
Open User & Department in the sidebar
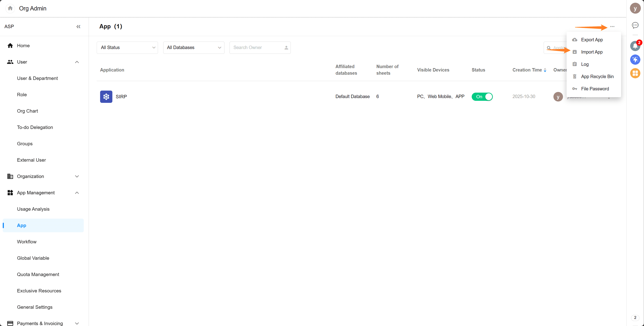click(x=37, y=78)
